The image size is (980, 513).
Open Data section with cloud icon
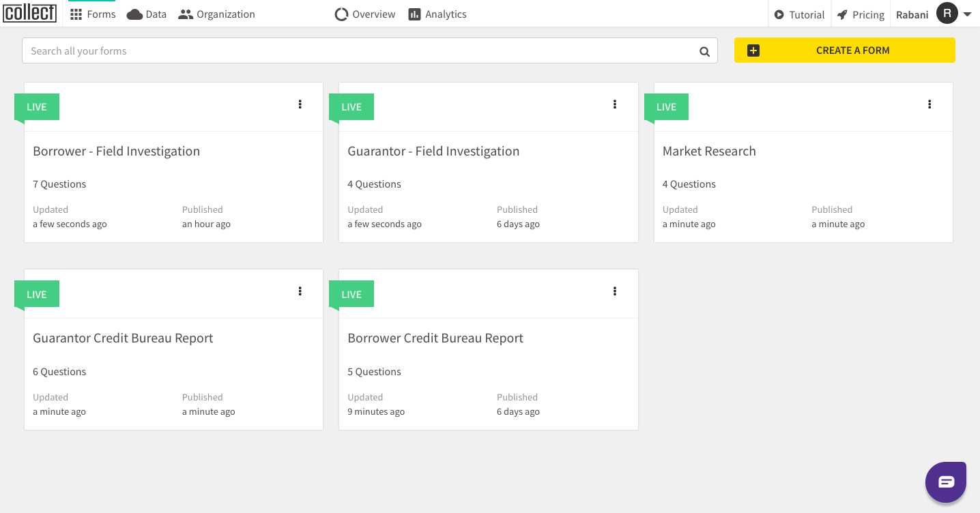pyautogui.click(x=147, y=14)
